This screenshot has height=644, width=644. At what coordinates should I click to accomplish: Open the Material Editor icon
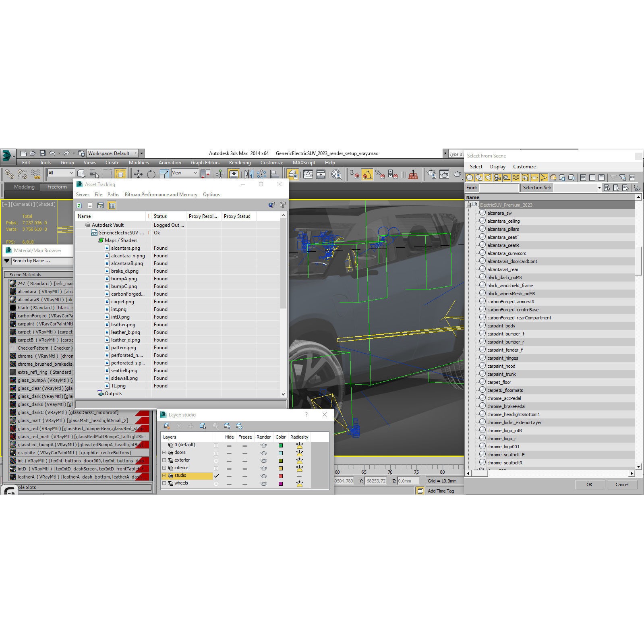336,174
